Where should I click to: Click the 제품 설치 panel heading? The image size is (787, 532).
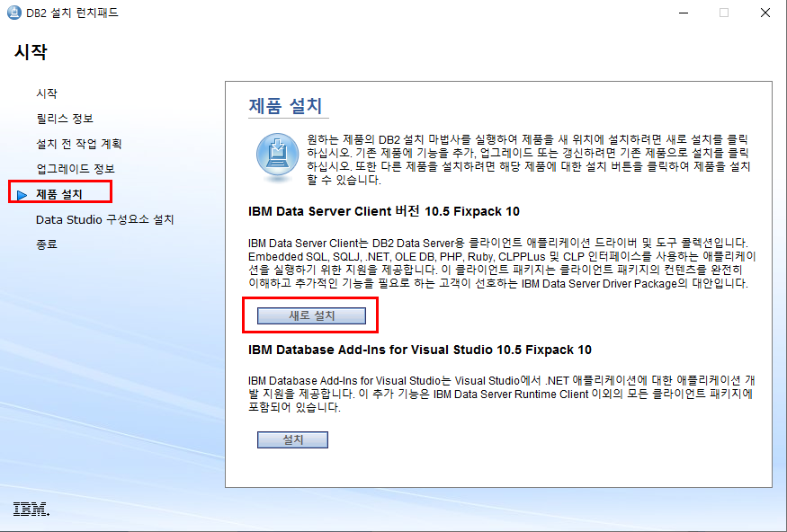coord(285,106)
